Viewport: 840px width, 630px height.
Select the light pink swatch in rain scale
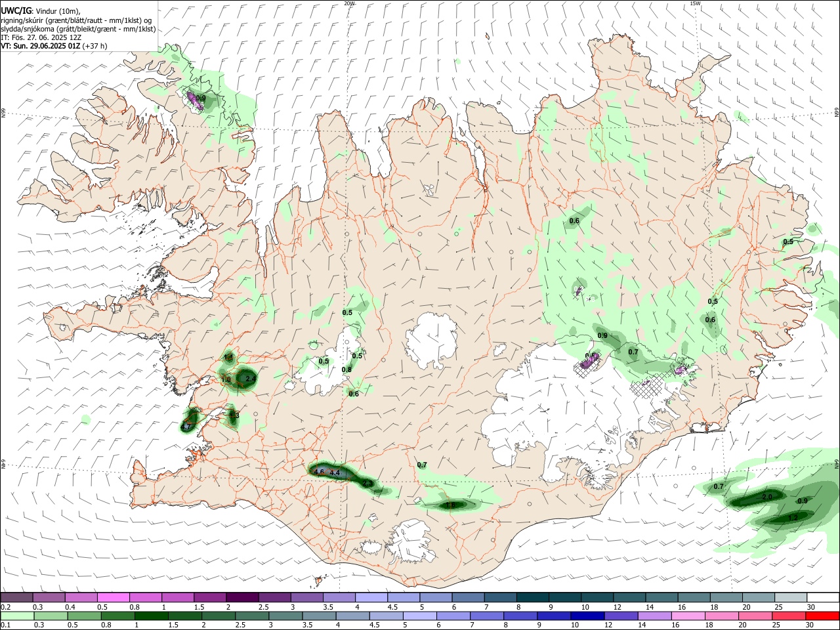coord(688,616)
